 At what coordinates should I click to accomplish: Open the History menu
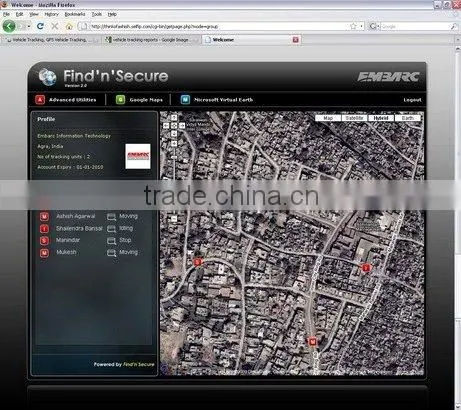tap(51, 14)
